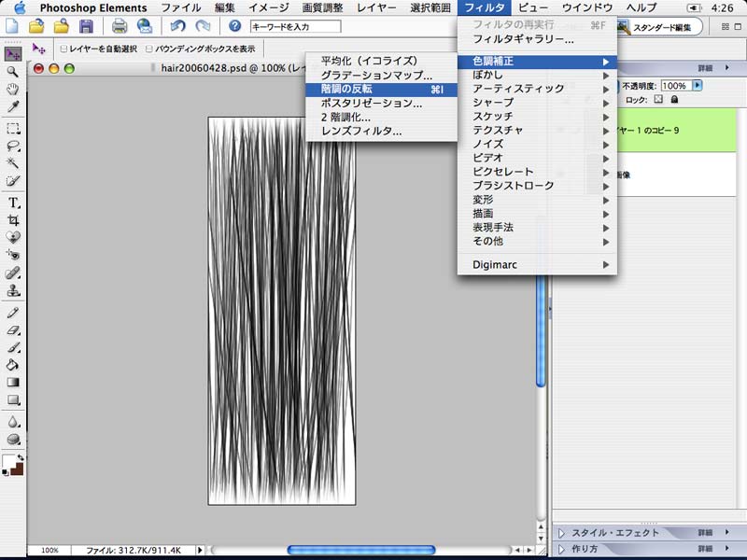Image resolution: width=747 pixels, height=560 pixels.
Task: Click the Print icon in toolbar
Action: [120, 26]
